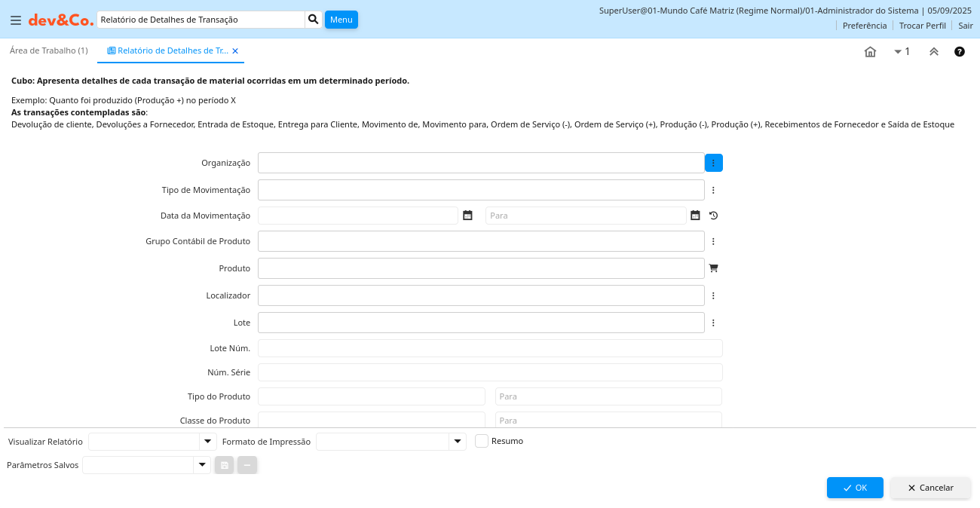Click the Lote Núm. input field

click(490, 348)
